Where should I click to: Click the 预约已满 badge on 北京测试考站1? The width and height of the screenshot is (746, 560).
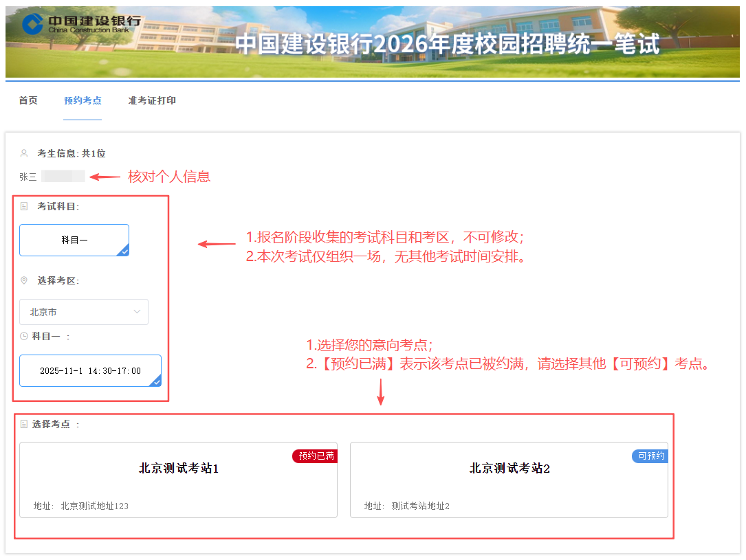click(x=314, y=456)
